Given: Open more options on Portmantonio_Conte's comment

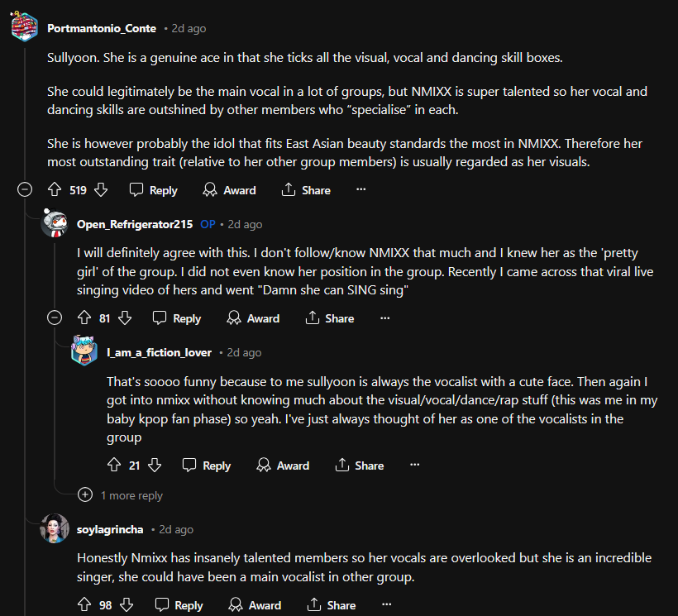Looking at the screenshot, I should coord(360,190).
